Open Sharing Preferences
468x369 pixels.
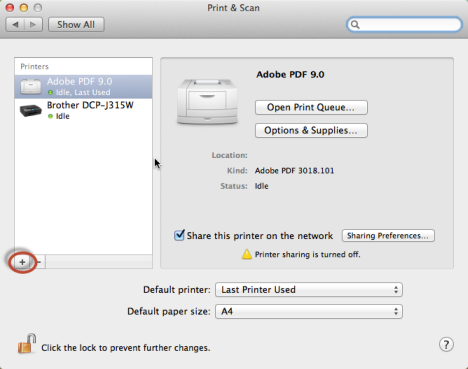click(x=388, y=236)
